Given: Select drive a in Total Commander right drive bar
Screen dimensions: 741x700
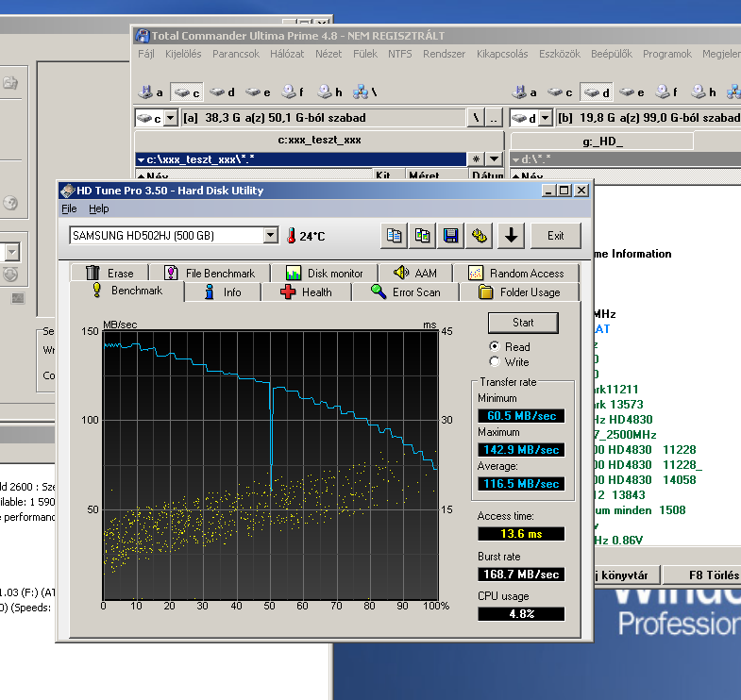Looking at the screenshot, I should click(x=525, y=92).
